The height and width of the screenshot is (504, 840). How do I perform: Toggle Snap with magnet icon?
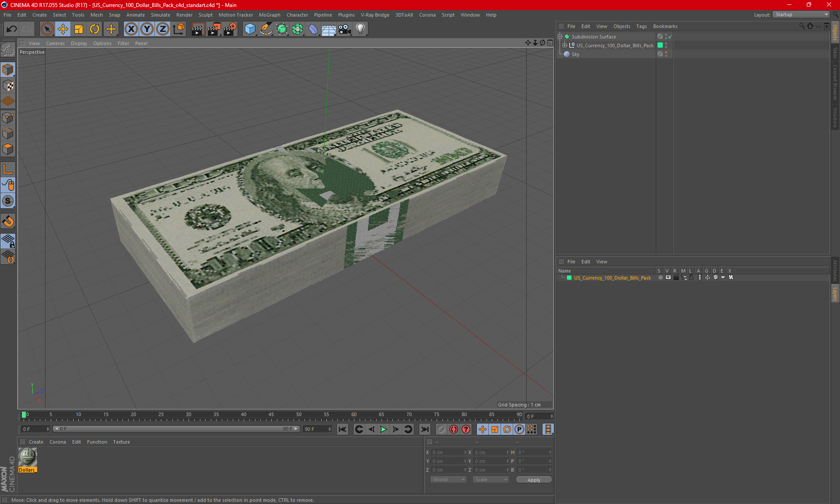8,221
